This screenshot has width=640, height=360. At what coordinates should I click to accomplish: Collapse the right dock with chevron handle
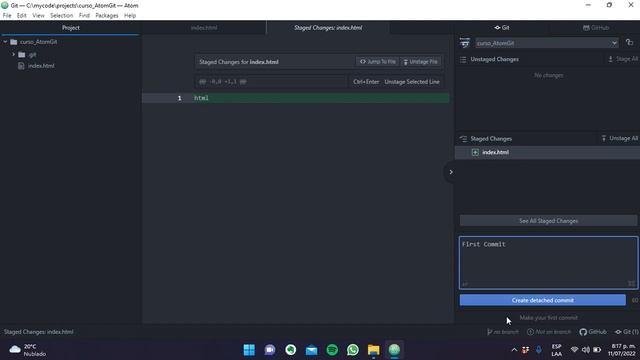(x=451, y=172)
